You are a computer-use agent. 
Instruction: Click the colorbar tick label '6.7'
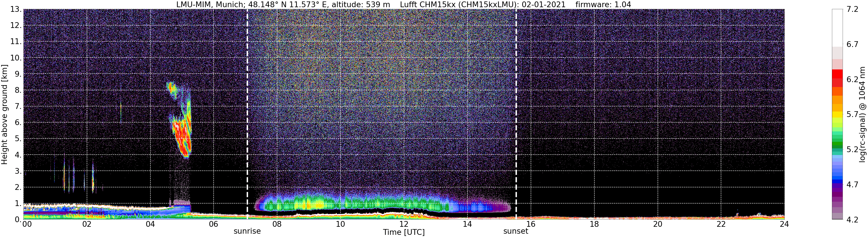click(x=852, y=44)
